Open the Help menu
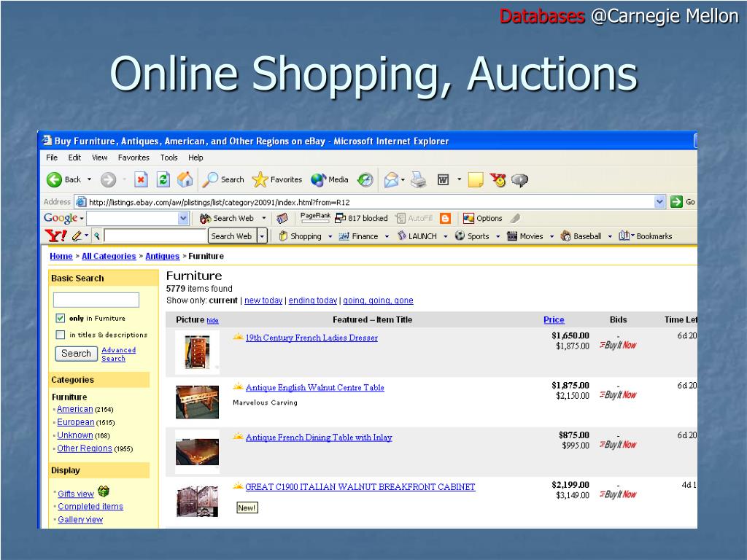The height and width of the screenshot is (560, 747). point(196,157)
